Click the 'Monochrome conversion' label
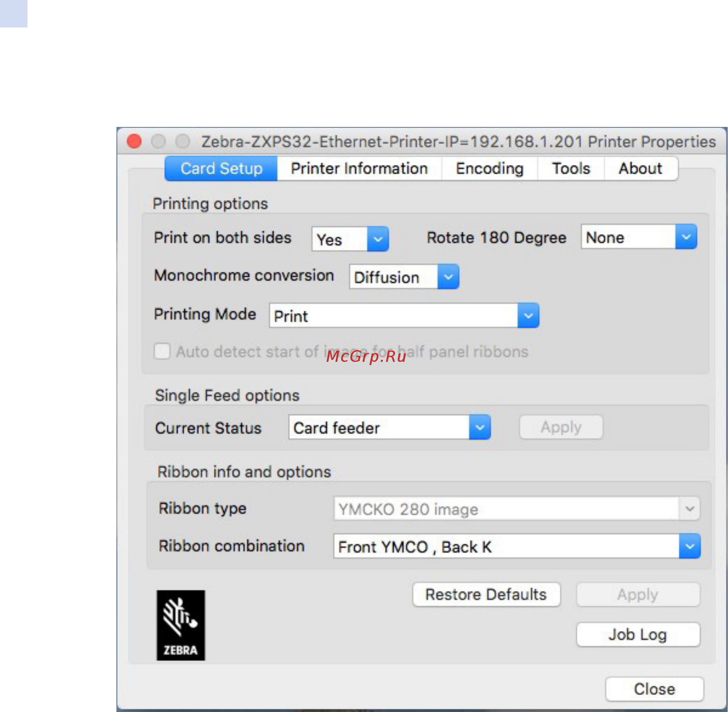 (x=244, y=275)
